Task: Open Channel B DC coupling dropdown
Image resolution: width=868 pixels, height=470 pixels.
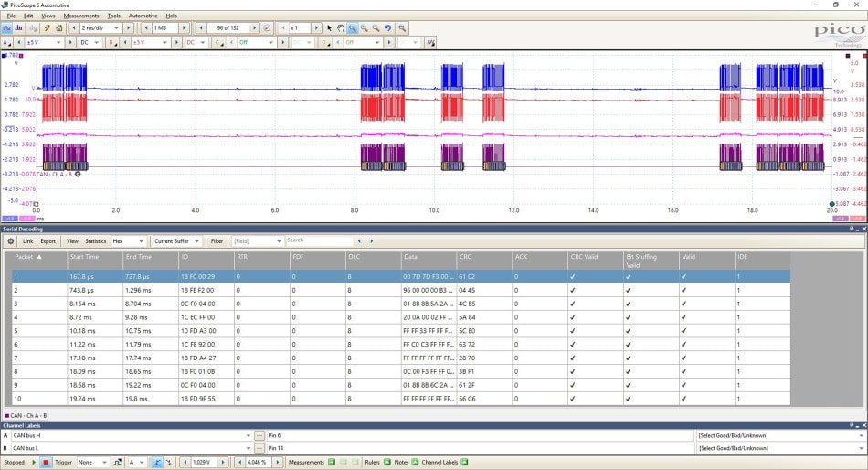Action: coord(203,42)
